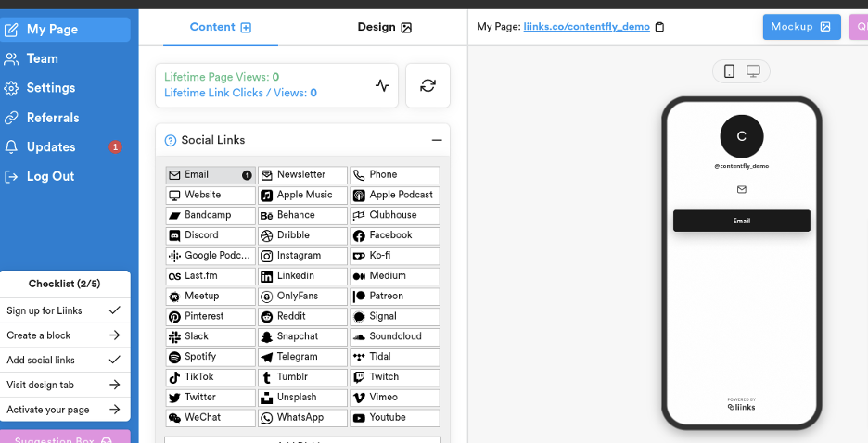This screenshot has height=443, width=868.
Task: Click the black Email button in preview
Action: 741,221
